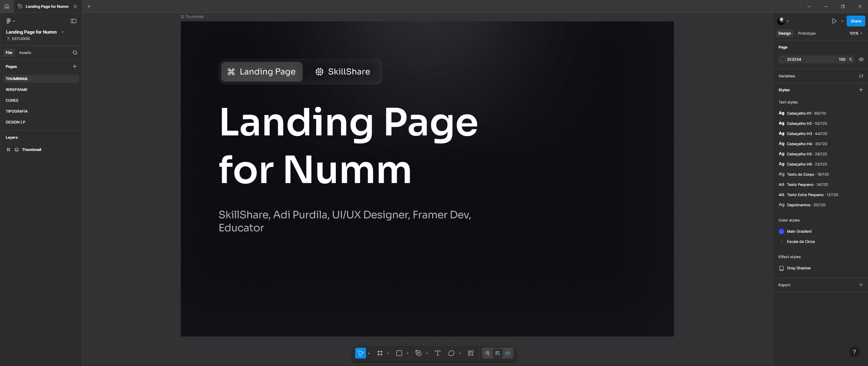Screen dimensions: 868x366
Task: Select the Move tool in the toolbar
Action: tap(361, 353)
